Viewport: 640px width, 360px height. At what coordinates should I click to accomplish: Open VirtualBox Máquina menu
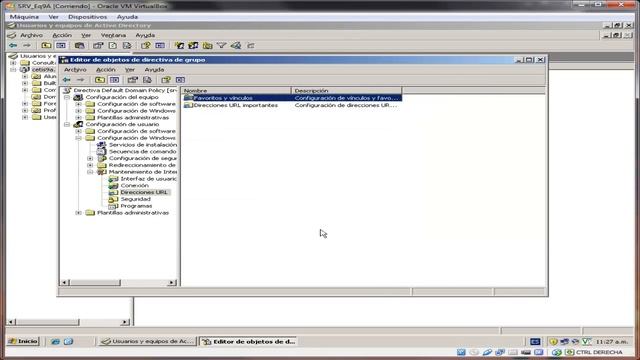(24, 17)
